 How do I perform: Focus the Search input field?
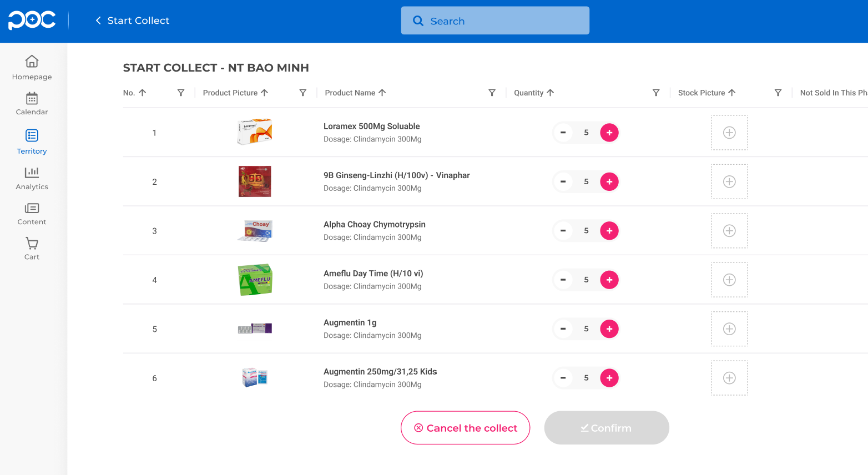pos(495,21)
